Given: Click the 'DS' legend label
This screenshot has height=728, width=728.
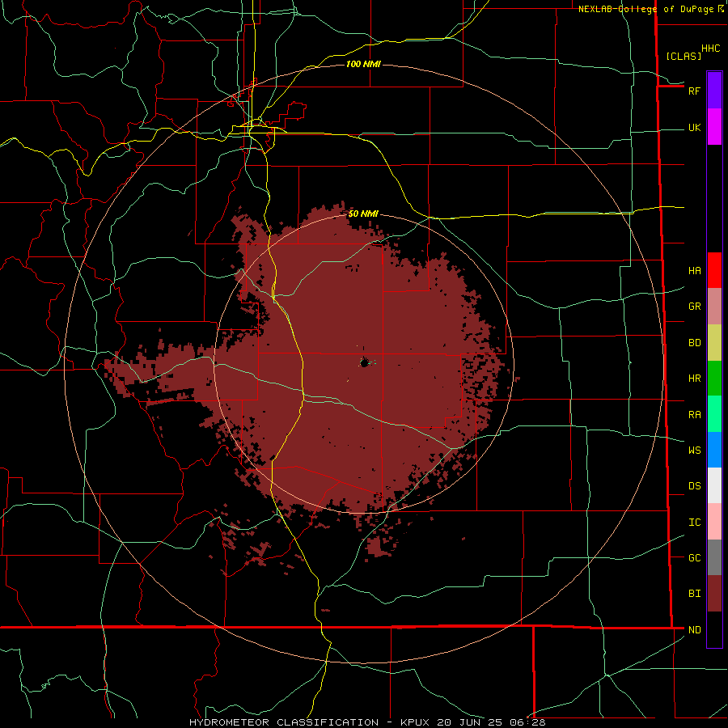Looking at the screenshot, I should coord(694,486).
